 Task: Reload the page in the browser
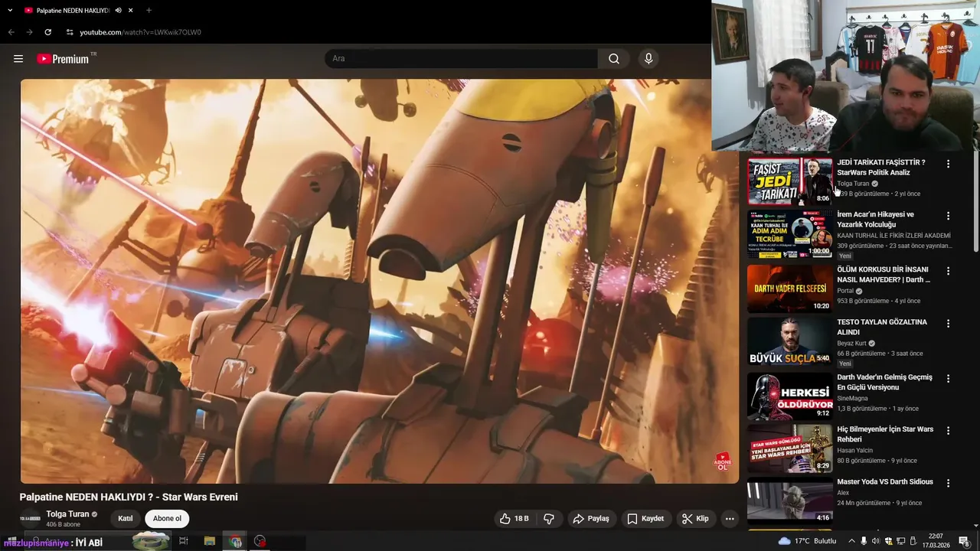48,32
